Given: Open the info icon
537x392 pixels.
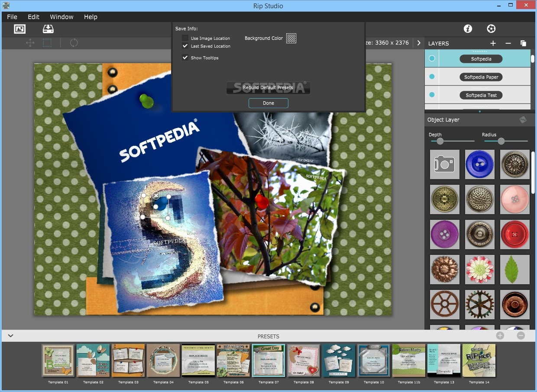Looking at the screenshot, I should [x=468, y=29].
